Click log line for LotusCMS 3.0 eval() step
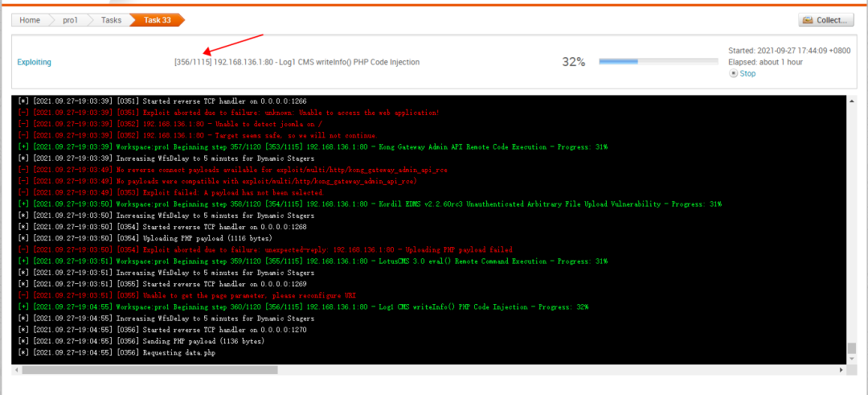Image resolution: width=868 pixels, height=395 pixels. (x=312, y=261)
